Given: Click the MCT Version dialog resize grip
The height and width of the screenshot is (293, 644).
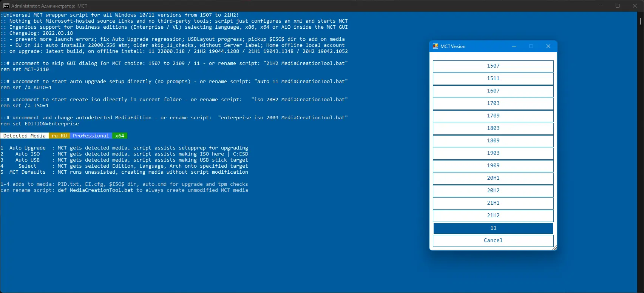Looking at the screenshot, I should [x=554, y=248].
